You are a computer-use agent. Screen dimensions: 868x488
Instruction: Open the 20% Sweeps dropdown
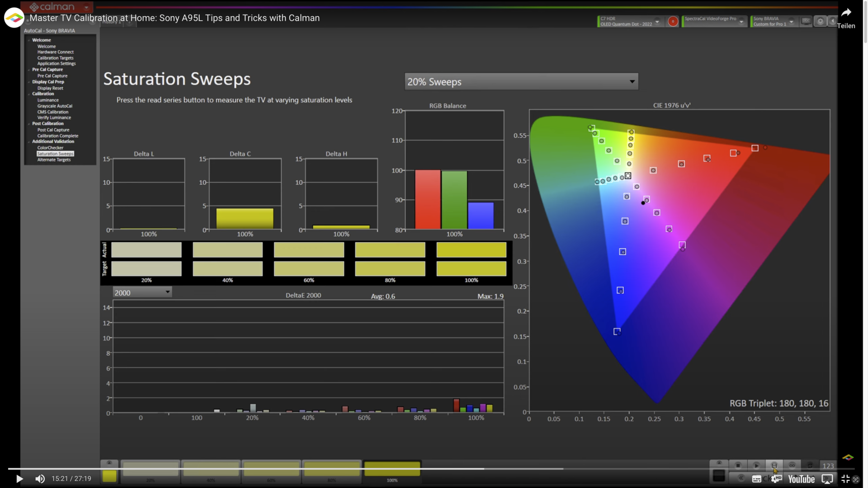(521, 82)
